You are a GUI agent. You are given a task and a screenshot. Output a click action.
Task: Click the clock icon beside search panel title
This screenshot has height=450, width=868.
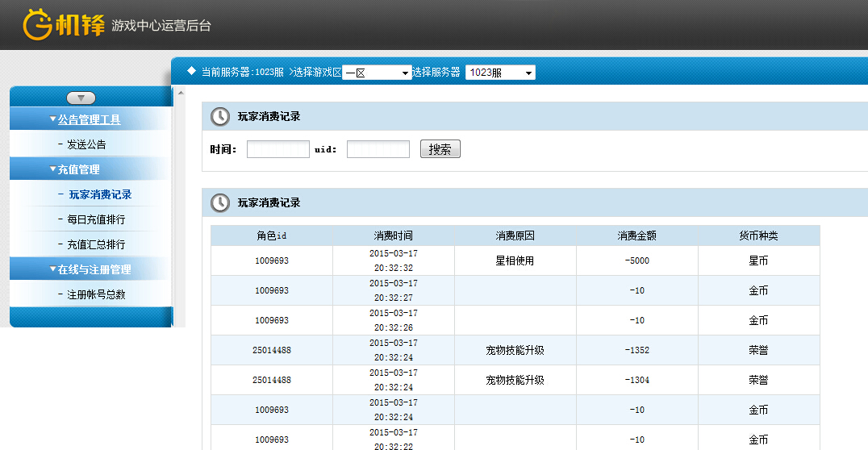(219, 116)
